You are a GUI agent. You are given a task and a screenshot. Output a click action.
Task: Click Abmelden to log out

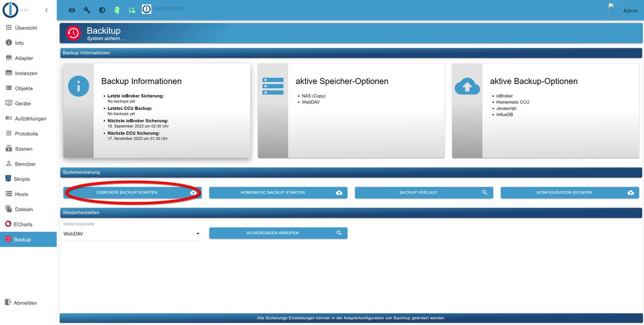point(28,303)
